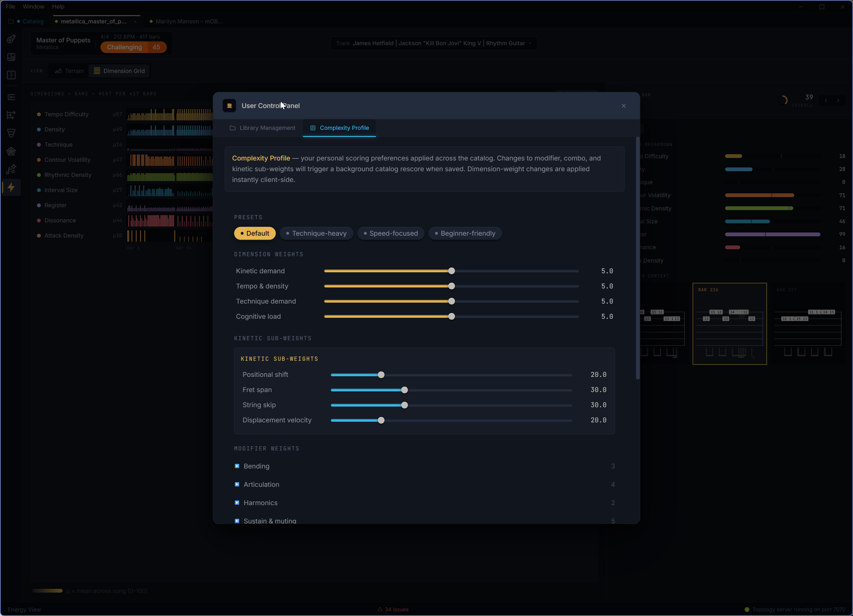Open the Help menu

pos(58,6)
